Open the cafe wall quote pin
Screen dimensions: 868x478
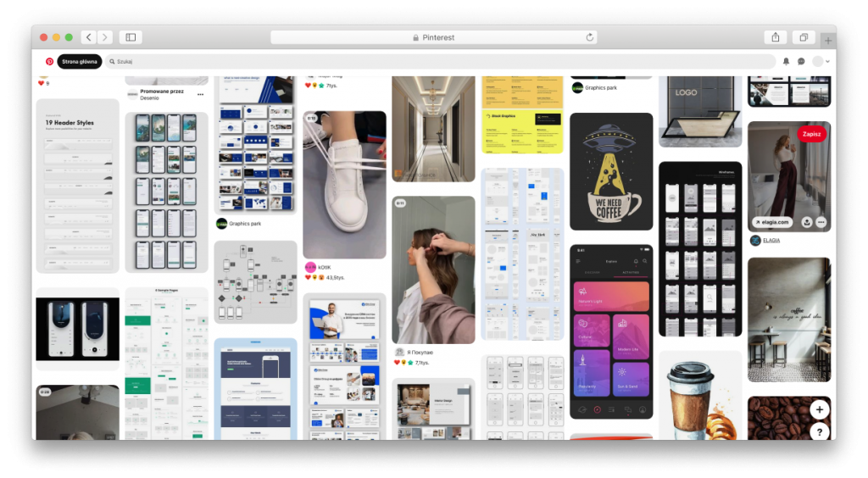789,320
